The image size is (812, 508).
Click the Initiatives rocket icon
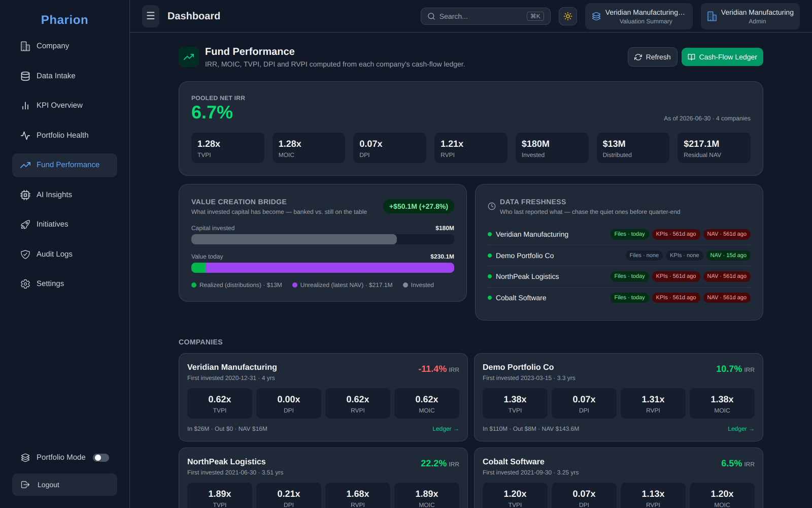tap(25, 225)
